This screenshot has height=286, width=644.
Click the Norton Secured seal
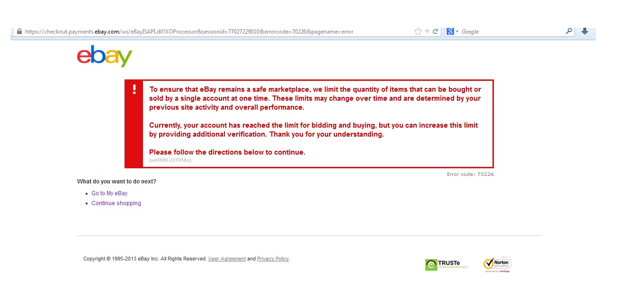point(497,265)
